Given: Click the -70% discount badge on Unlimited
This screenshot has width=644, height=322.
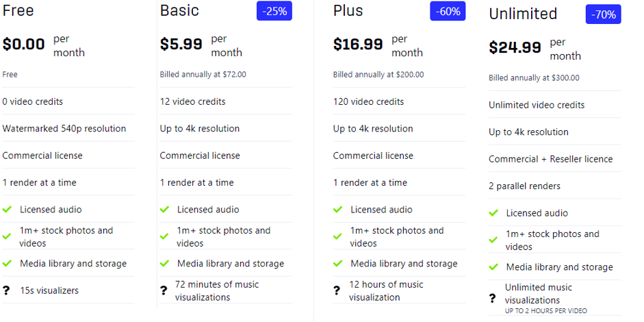Looking at the screenshot, I should [604, 14].
